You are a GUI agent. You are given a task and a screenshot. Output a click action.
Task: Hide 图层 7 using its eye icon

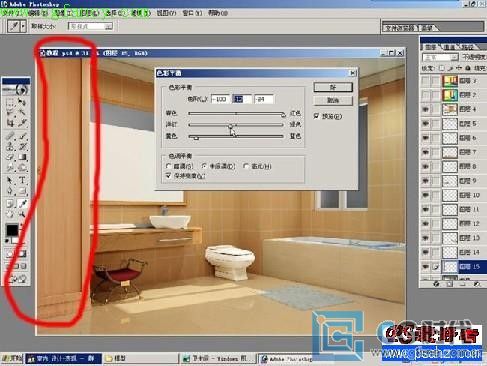[x=425, y=152]
